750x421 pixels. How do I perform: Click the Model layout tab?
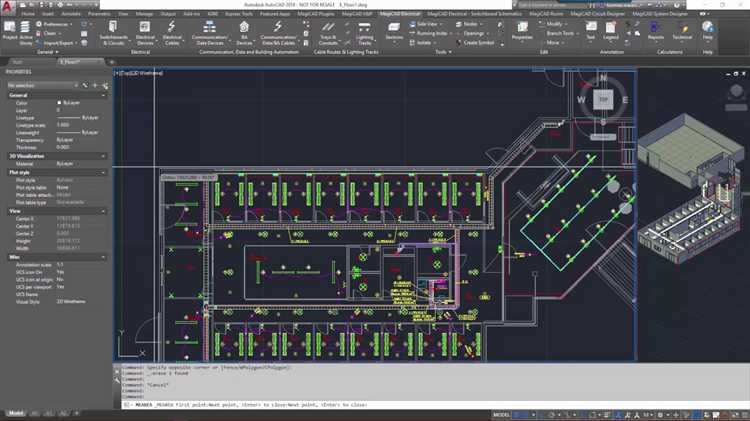pyautogui.click(x=16, y=412)
